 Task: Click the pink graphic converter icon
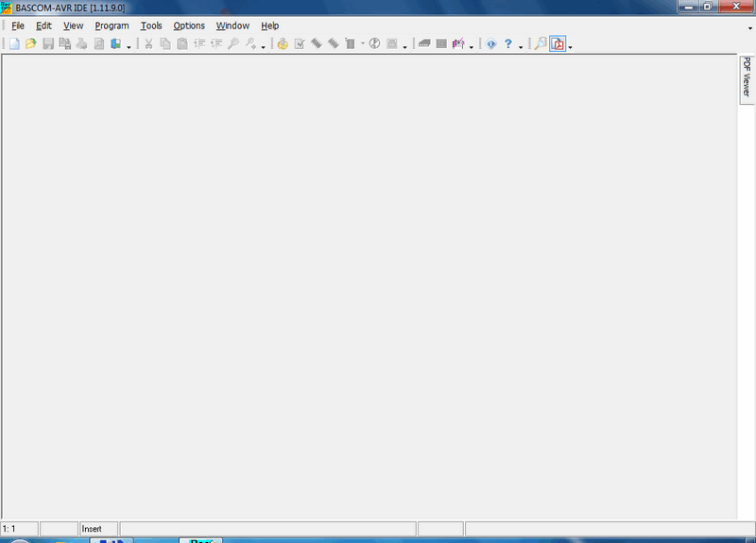pos(458,43)
